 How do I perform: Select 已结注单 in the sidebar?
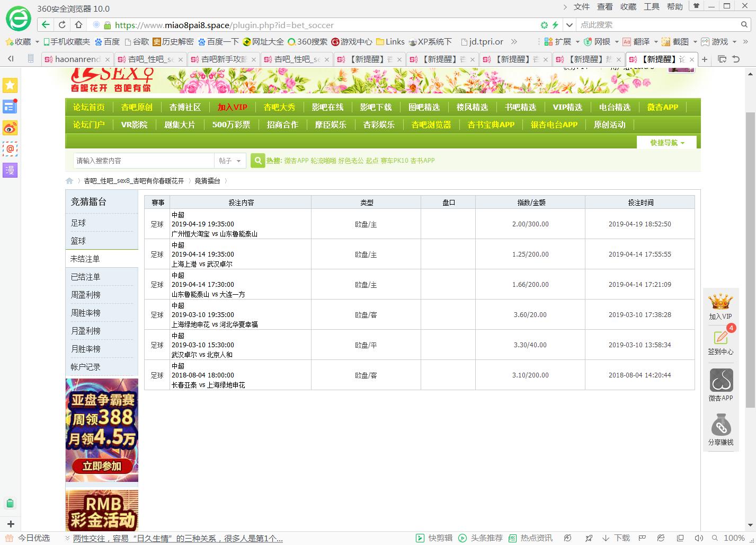tap(86, 277)
